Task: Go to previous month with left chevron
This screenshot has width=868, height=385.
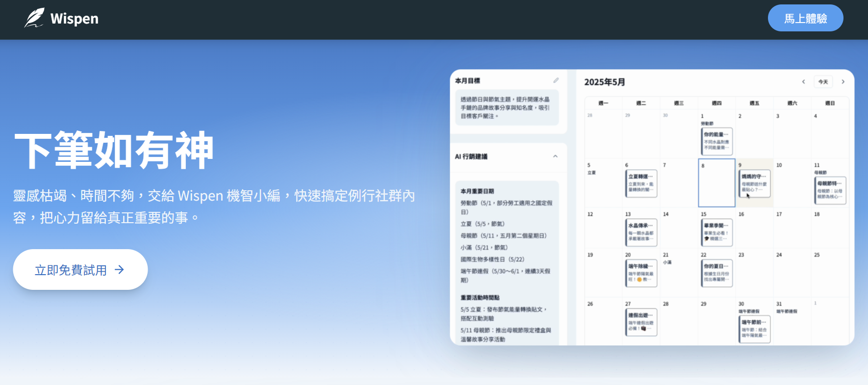Action: coord(803,82)
